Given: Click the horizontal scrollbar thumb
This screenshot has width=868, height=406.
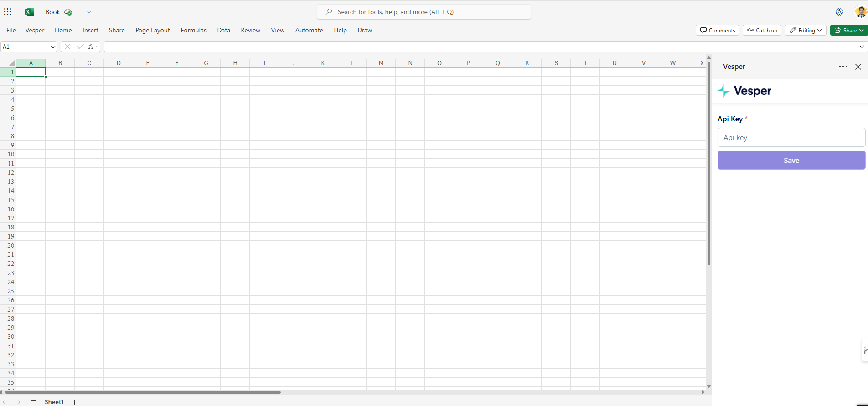Looking at the screenshot, I should pos(143,392).
